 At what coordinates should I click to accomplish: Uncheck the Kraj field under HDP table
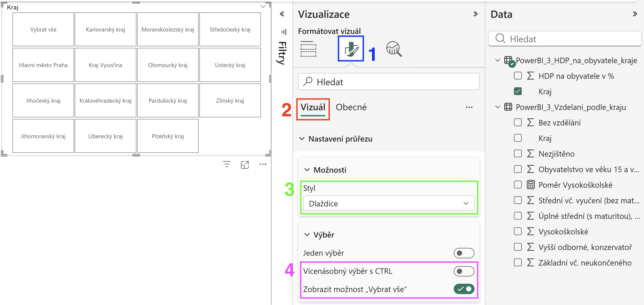[x=518, y=91]
